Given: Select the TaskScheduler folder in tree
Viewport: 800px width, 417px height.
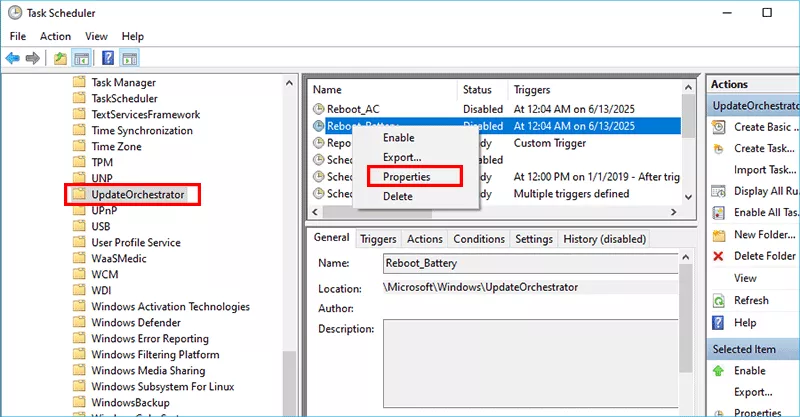Looking at the screenshot, I should pyautogui.click(x=124, y=99).
